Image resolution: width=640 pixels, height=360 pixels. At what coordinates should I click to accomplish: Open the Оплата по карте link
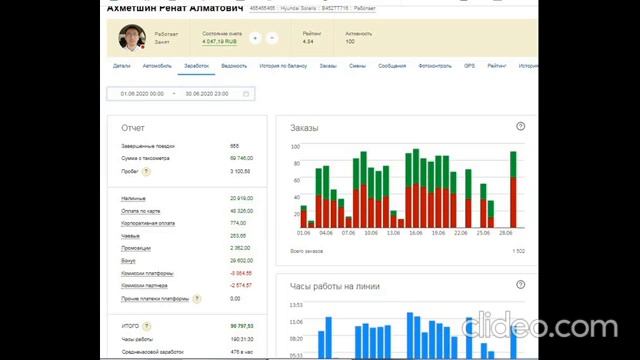tap(140, 211)
